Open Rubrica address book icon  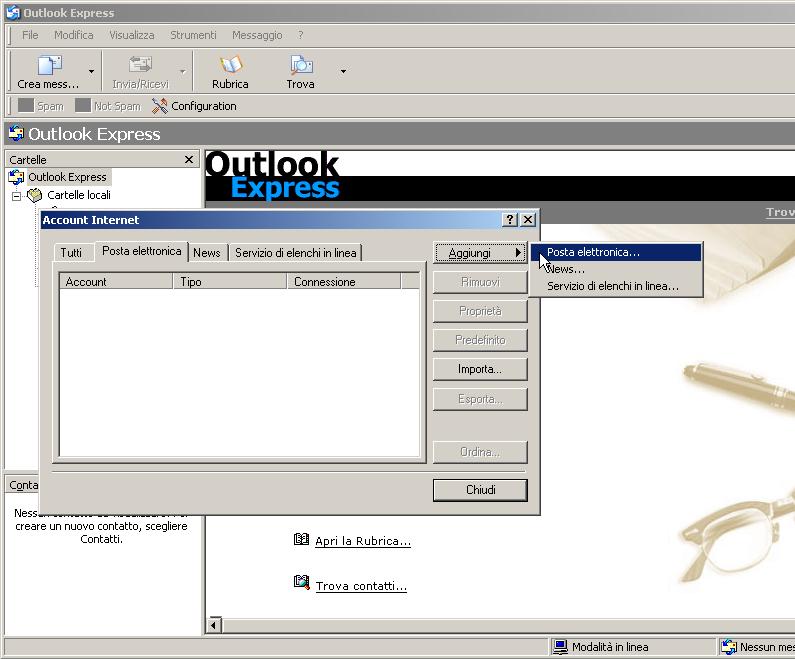pos(230,65)
